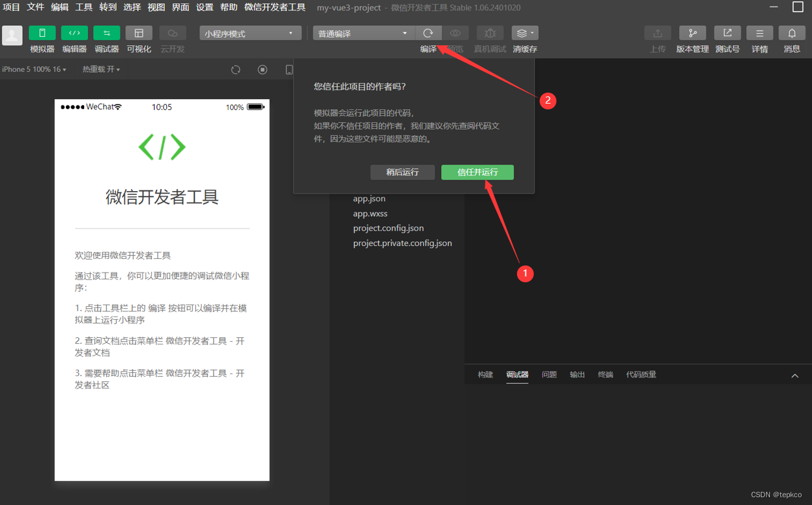Viewport: 812px width, 505px height.
Task: Select app.wxss in the file tree
Action: (370, 214)
